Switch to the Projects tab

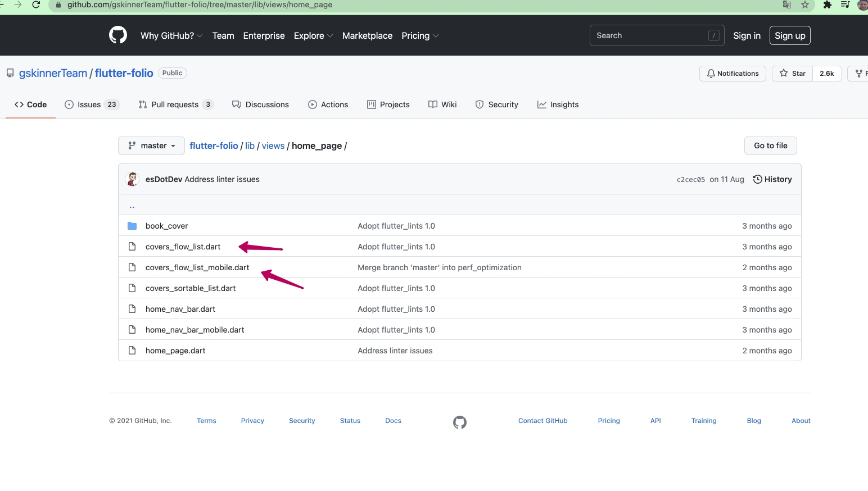click(x=388, y=104)
